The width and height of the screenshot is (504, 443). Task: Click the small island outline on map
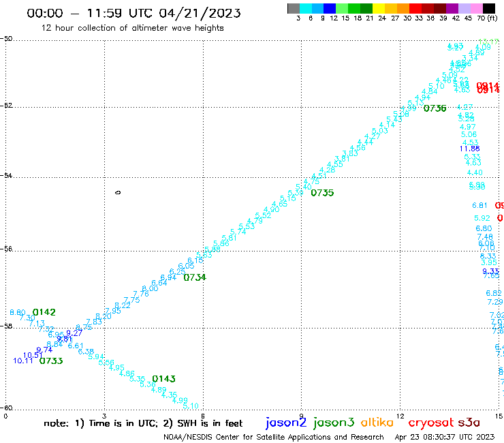tap(118, 193)
